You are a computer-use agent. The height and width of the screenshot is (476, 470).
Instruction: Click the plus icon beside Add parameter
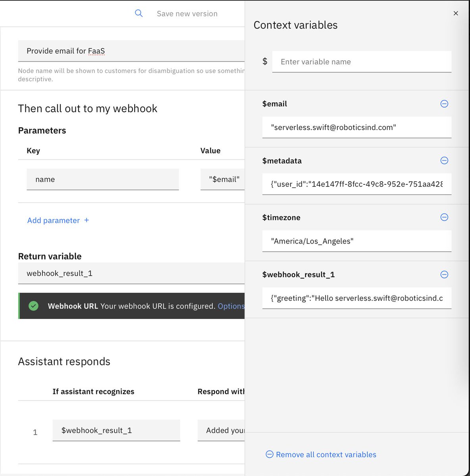click(x=87, y=220)
